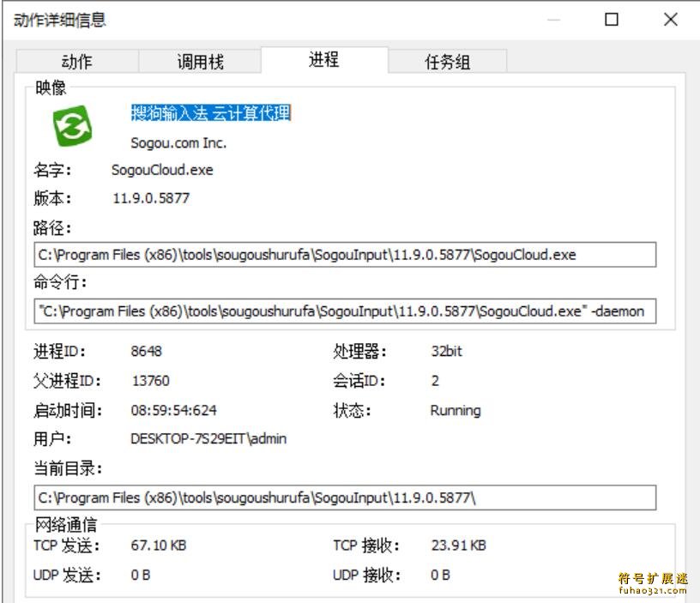Switch to the 动作 tab

point(77,61)
